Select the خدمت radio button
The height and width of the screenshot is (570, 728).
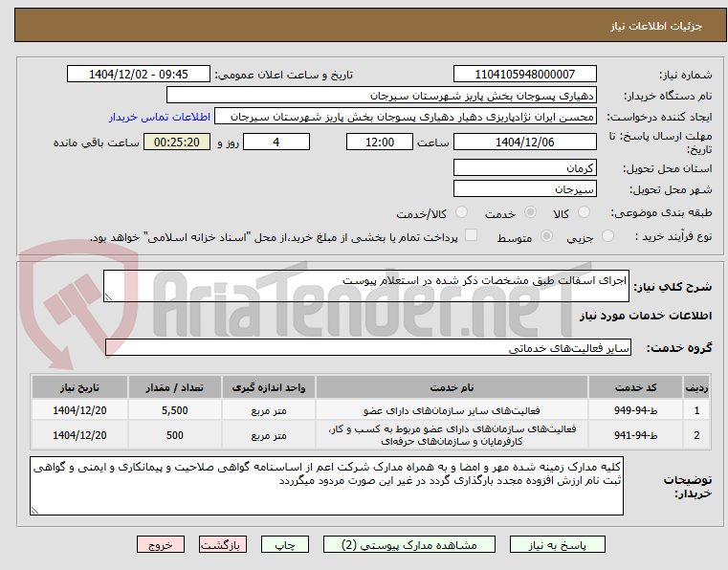click(530, 212)
